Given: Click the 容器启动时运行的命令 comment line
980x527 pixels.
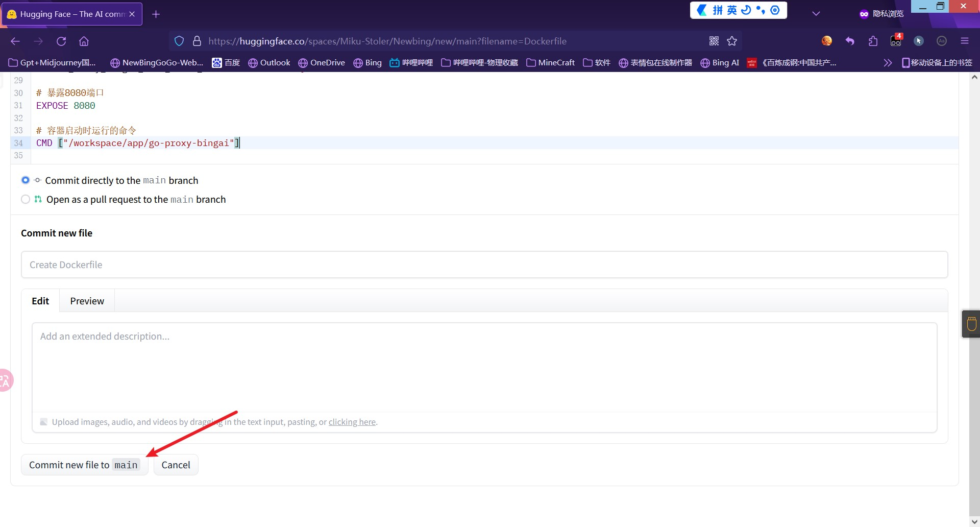Looking at the screenshot, I should [x=86, y=130].
